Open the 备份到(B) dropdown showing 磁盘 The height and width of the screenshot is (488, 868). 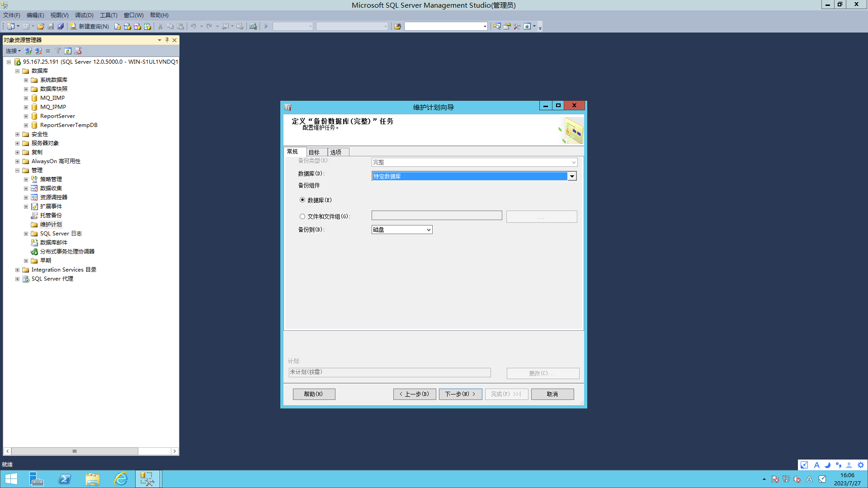428,230
